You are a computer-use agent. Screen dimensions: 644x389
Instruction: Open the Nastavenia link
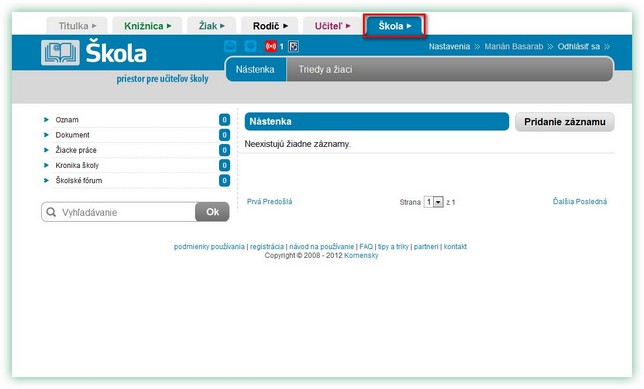[449, 46]
